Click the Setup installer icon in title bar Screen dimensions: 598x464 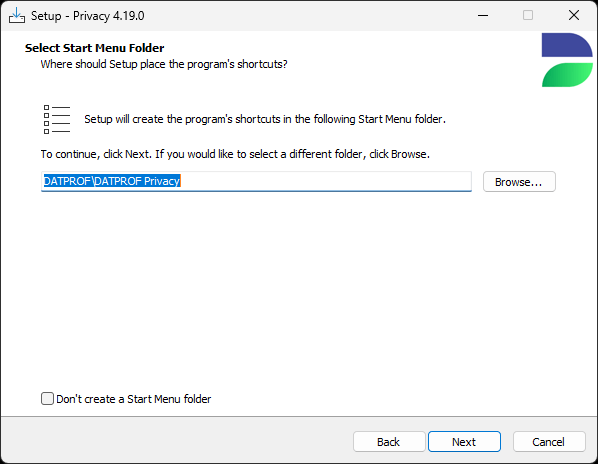pos(17,16)
